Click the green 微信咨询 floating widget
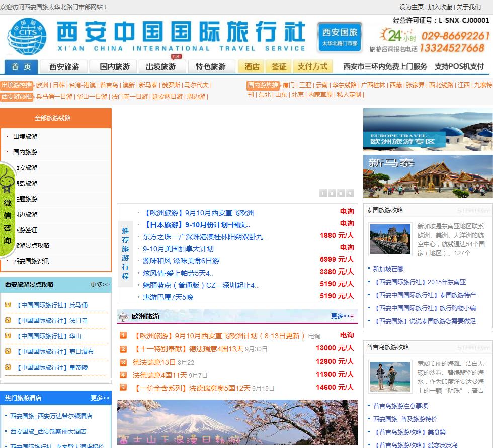 [7, 210]
